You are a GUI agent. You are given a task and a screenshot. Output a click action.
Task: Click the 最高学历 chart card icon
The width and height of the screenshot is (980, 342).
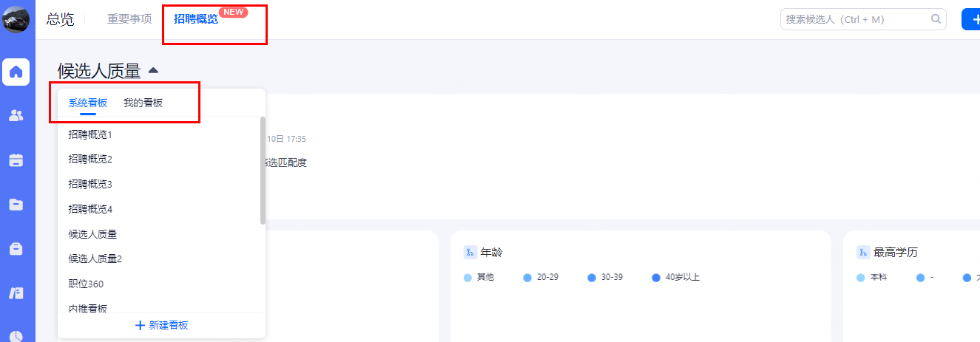coord(863,253)
